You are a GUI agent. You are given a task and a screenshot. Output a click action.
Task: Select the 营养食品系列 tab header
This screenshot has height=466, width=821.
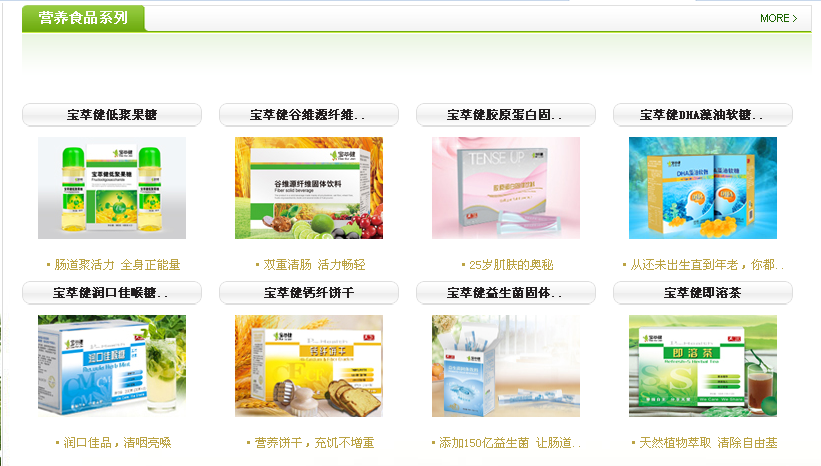point(83,18)
